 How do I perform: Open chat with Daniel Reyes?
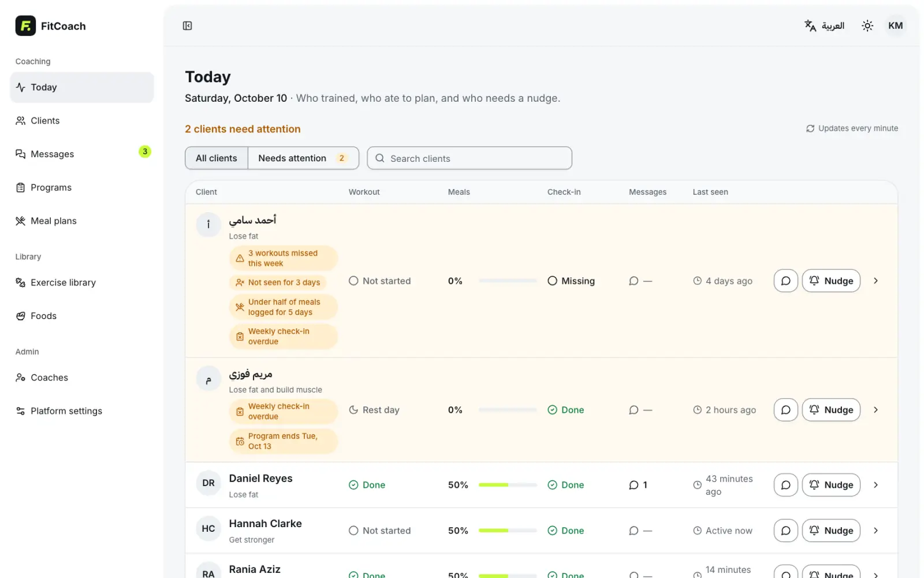click(x=786, y=485)
